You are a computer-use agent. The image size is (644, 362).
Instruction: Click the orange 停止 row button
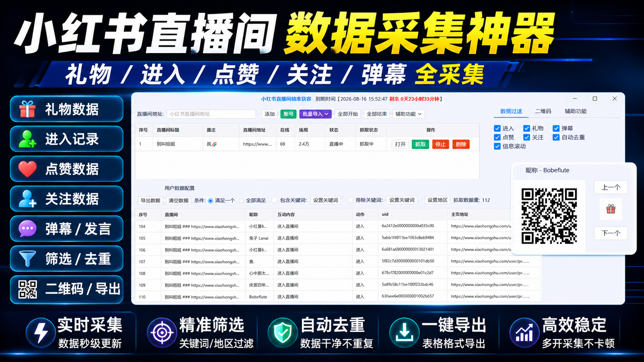441,144
